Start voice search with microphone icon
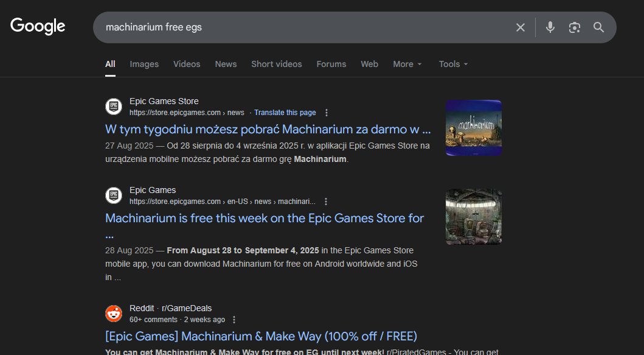 [x=550, y=27]
